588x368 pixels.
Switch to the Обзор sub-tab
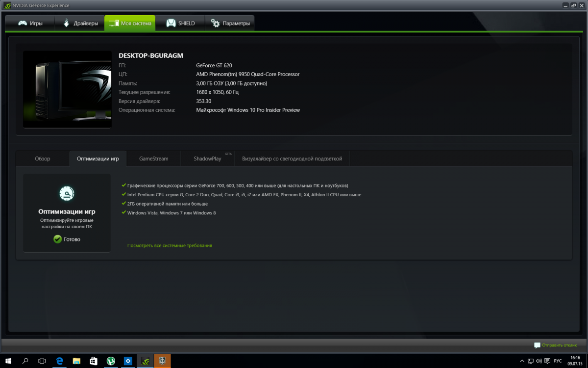point(43,158)
